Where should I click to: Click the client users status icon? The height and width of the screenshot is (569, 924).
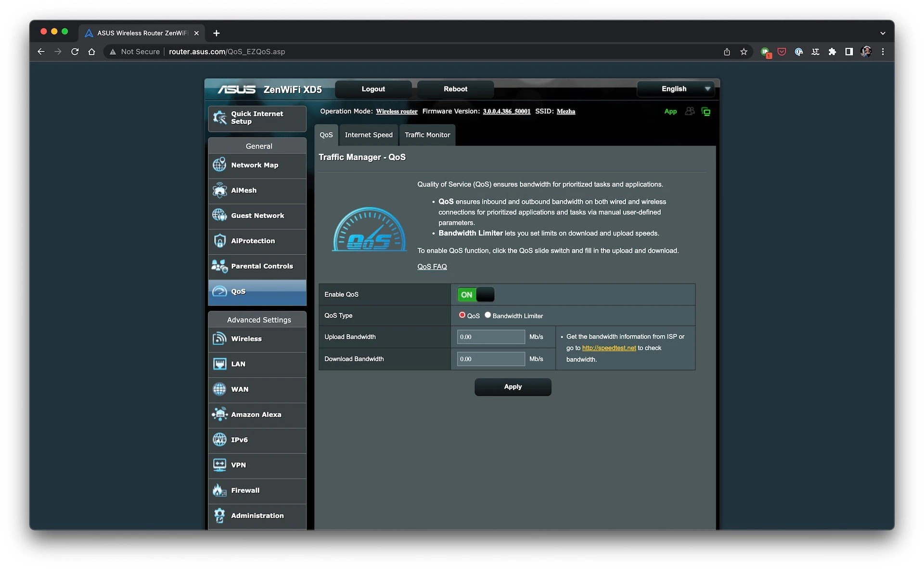pyautogui.click(x=690, y=111)
